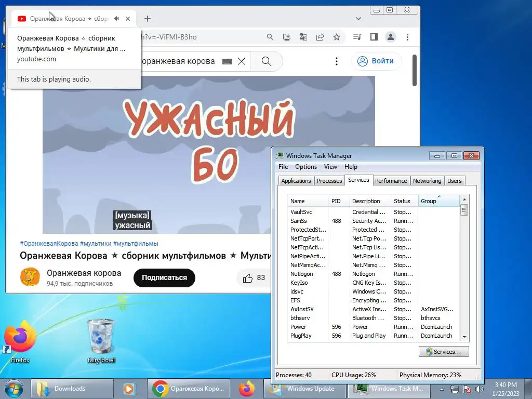Select the Firefox desktop shortcut
The image size is (532, 399).
click(x=20, y=342)
